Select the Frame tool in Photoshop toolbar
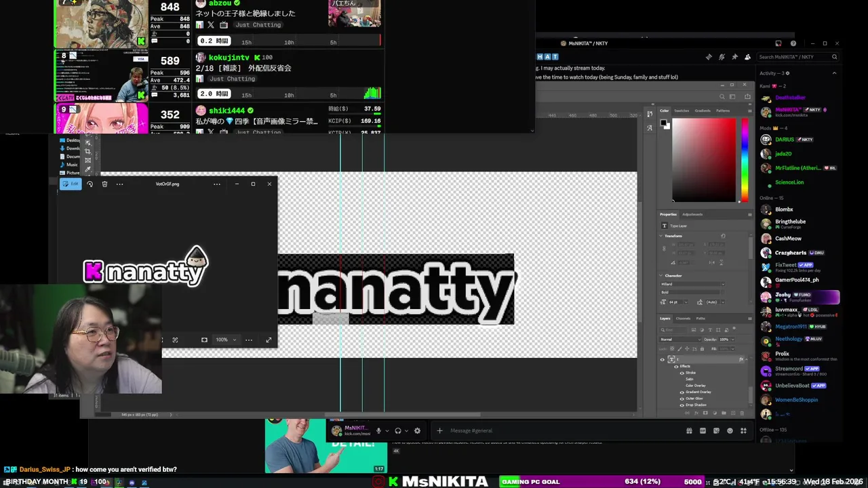 tap(87, 160)
